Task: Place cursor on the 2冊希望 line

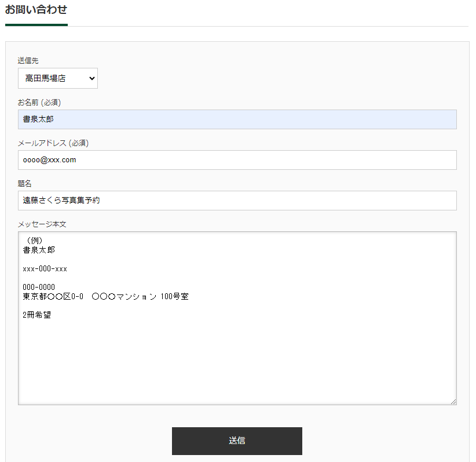Action: click(x=36, y=315)
